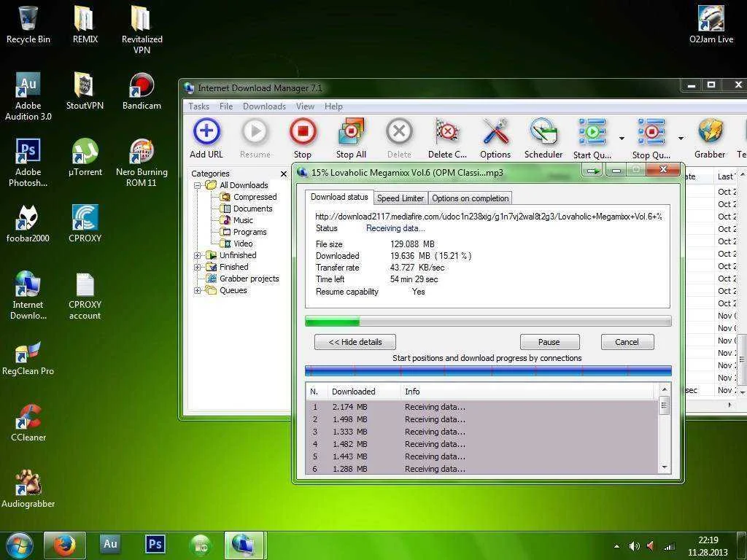
Task: Click the blue connections progress bar
Action: (488, 371)
